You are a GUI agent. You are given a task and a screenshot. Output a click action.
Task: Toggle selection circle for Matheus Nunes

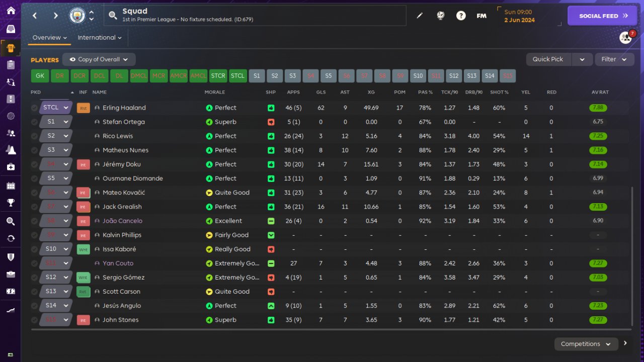click(x=34, y=150)
